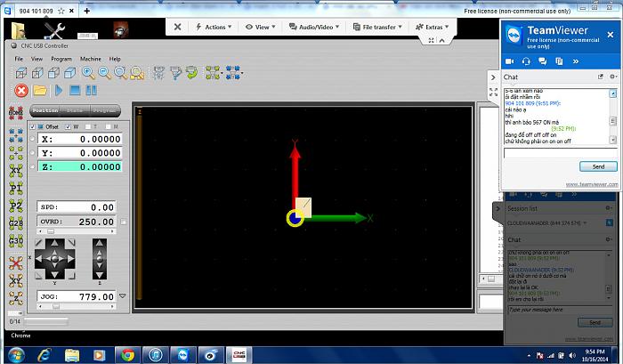Click Send in TeamViewer chat panel
Viewport: 623px width, 364px height.
click(x=597, y=166)
